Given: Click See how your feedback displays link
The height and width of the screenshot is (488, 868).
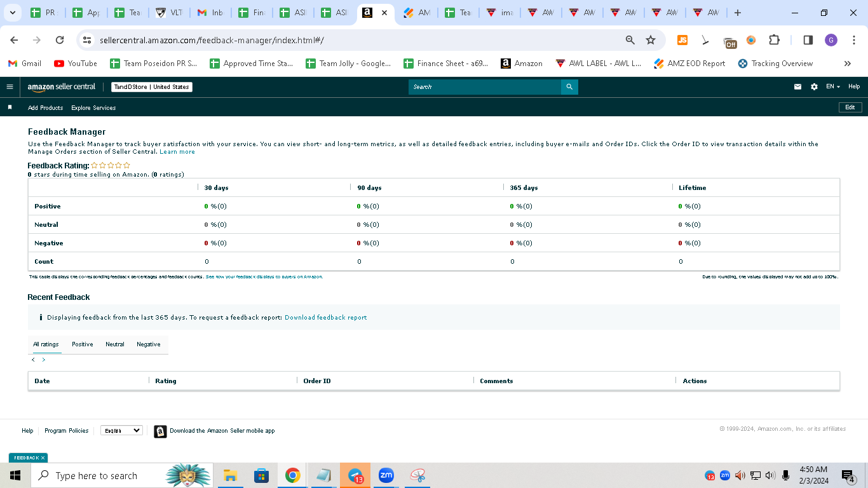Looking at the screenshot, I should click(264, 277).
